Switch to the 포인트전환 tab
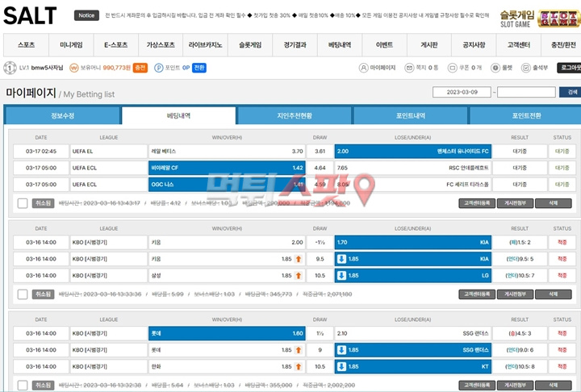This screenshot has height=392, width=581. click(526, 116)
